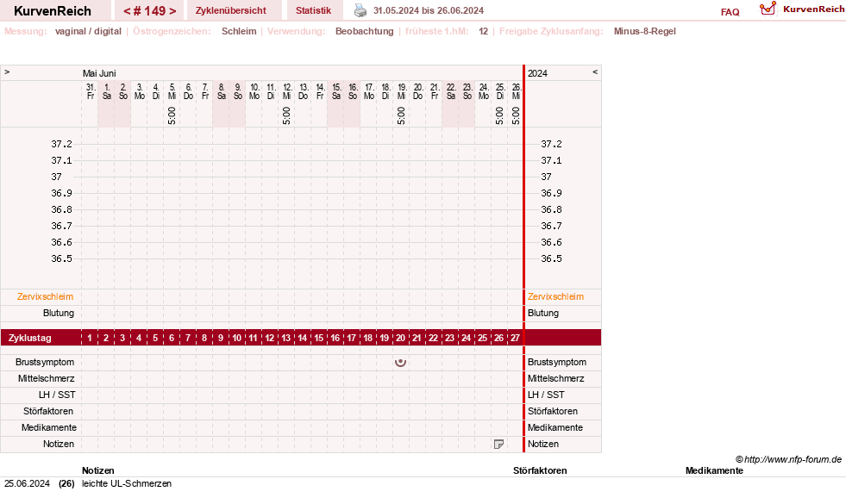The height and width of the screenshot is (504, 846).
Task: Click the date column '31. Fr'
Action: coord(91,91)
